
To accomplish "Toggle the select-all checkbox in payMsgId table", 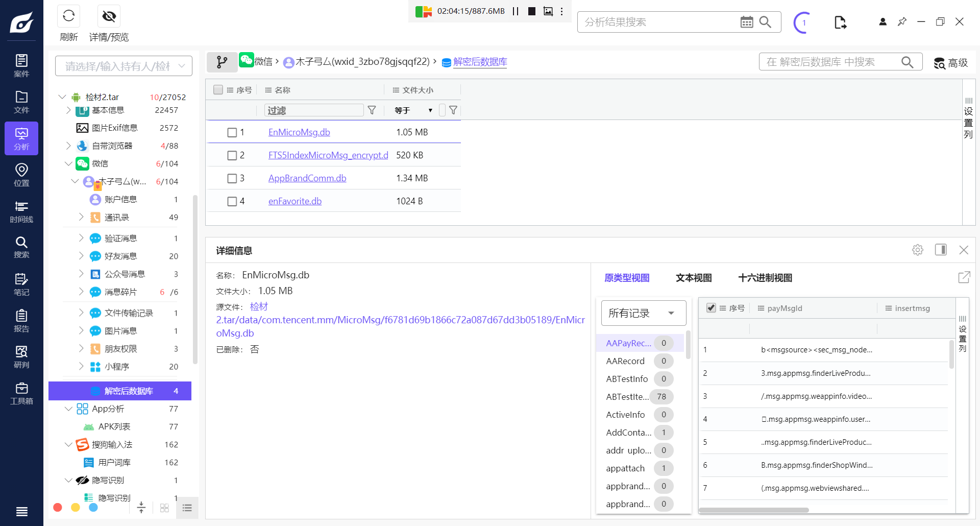I will pyautogui.click(x=710, y=308).
